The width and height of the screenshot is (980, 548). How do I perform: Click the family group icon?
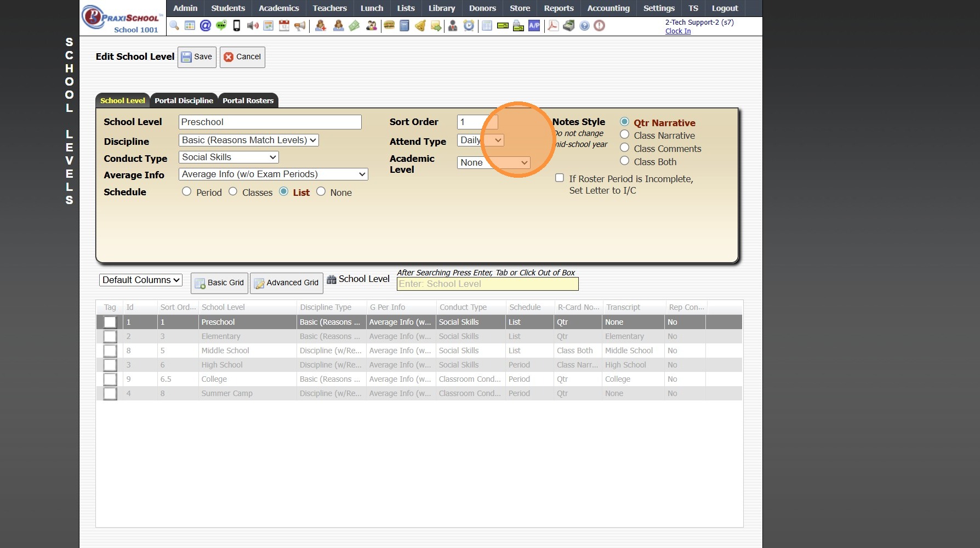coord(372,26)
